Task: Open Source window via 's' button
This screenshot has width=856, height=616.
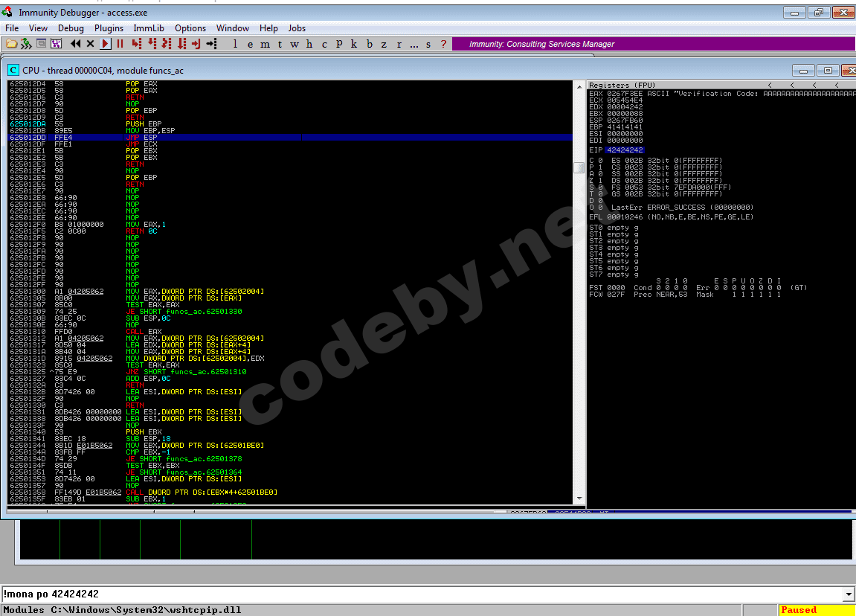Action: point(428,44)
